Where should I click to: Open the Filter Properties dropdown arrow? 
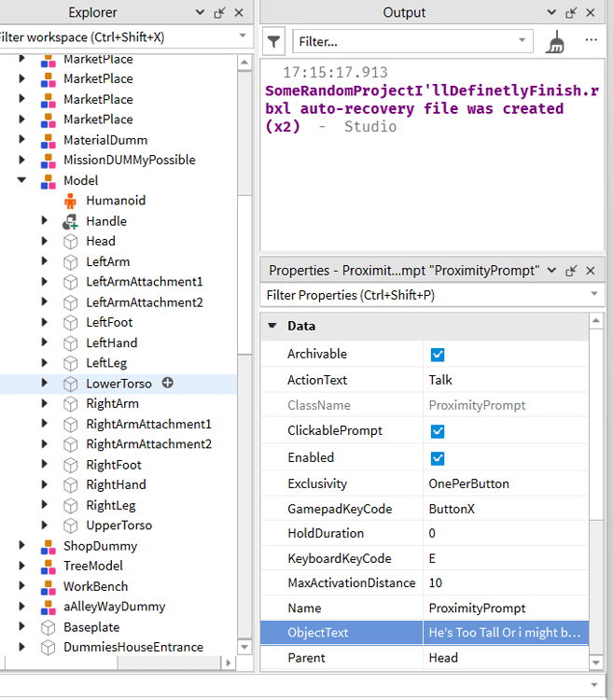pos(593,294)
